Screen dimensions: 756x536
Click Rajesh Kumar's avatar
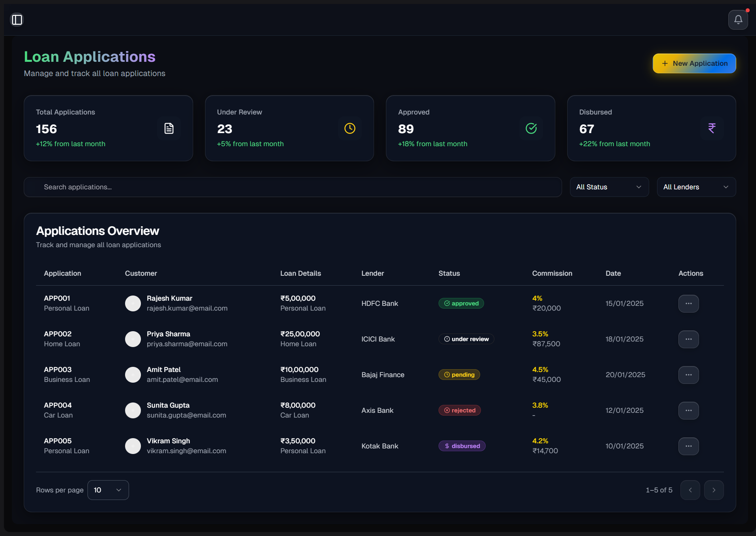[133, 303]
